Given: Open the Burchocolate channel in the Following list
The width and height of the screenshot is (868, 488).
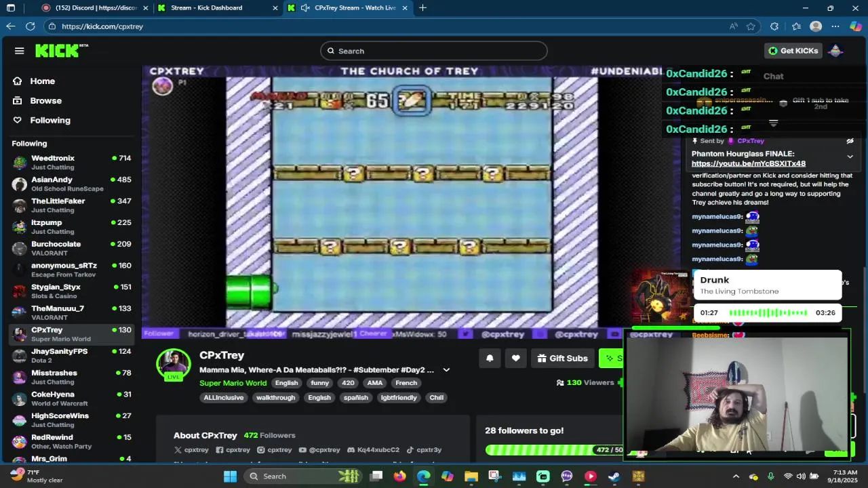Looking at the screenshot, I should [x=71, y=248].
